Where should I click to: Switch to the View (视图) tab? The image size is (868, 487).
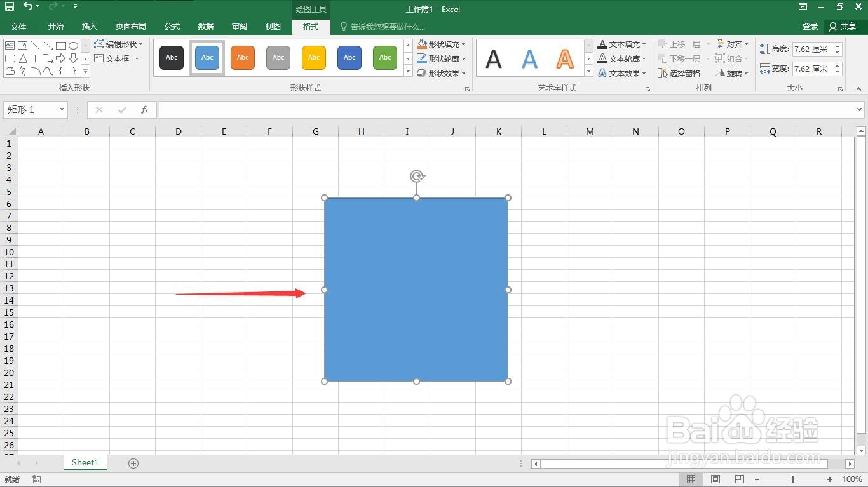point(273,27)
